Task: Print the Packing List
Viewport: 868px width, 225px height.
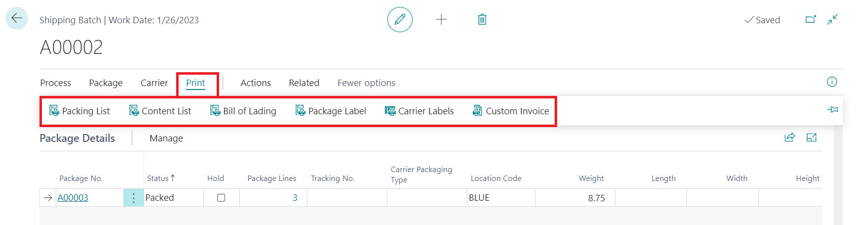Action: 79,111
